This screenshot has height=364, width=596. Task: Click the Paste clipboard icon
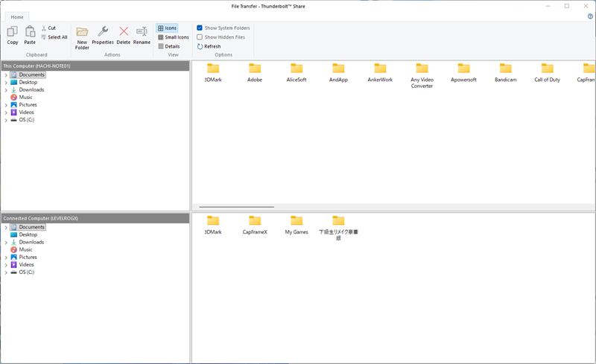(30, 31)
